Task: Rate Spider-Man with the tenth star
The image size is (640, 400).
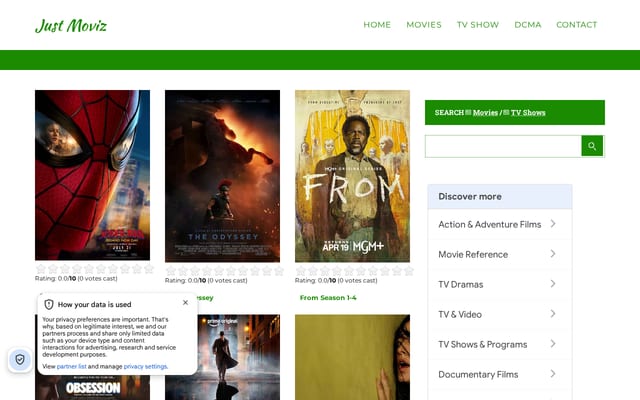Action: coord(149,269)
